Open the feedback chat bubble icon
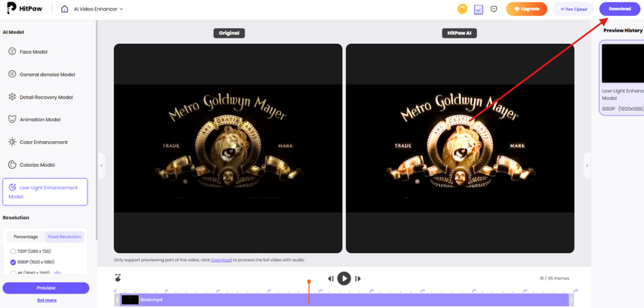 pos(494,8)
